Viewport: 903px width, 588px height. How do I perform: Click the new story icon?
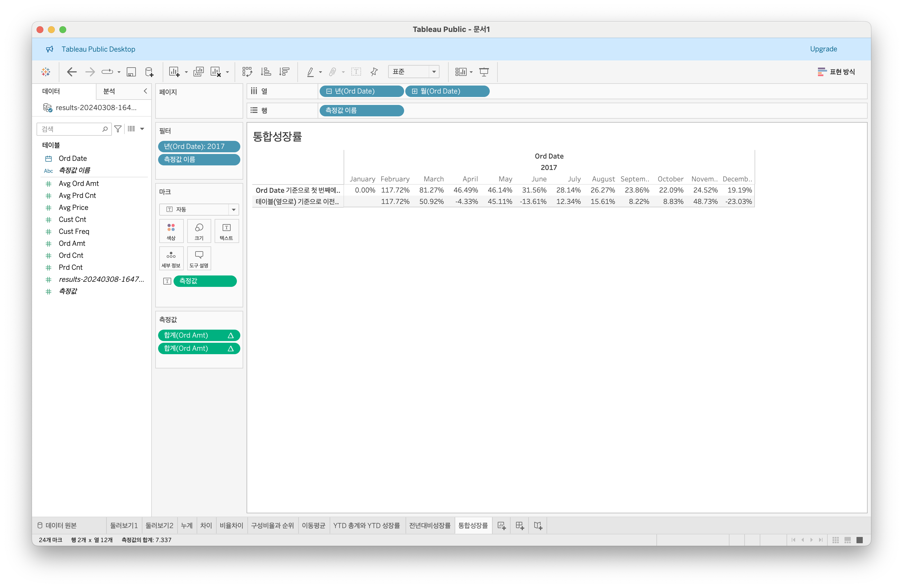click(538, 526)
